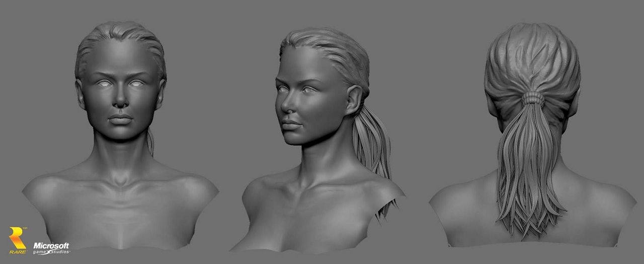
Task: Click the Microsoft Game Studios logo
Action: pyautogui.click(x=51, y=247)
